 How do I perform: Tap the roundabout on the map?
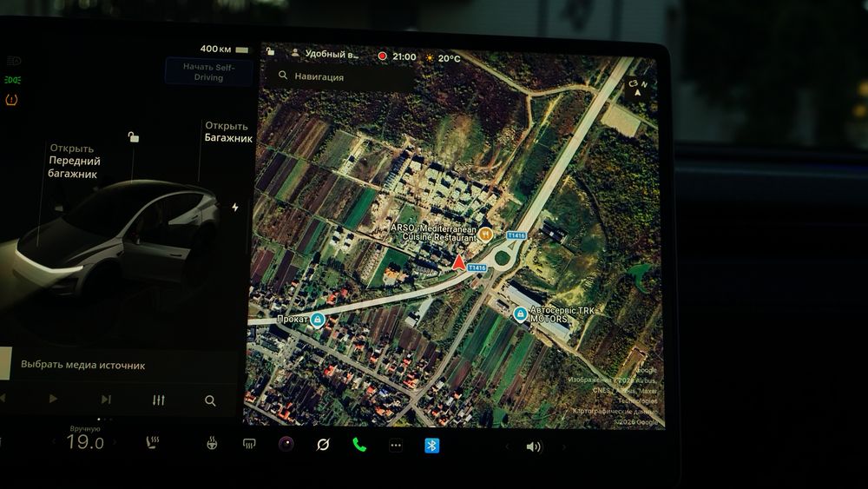click(502, 258)
